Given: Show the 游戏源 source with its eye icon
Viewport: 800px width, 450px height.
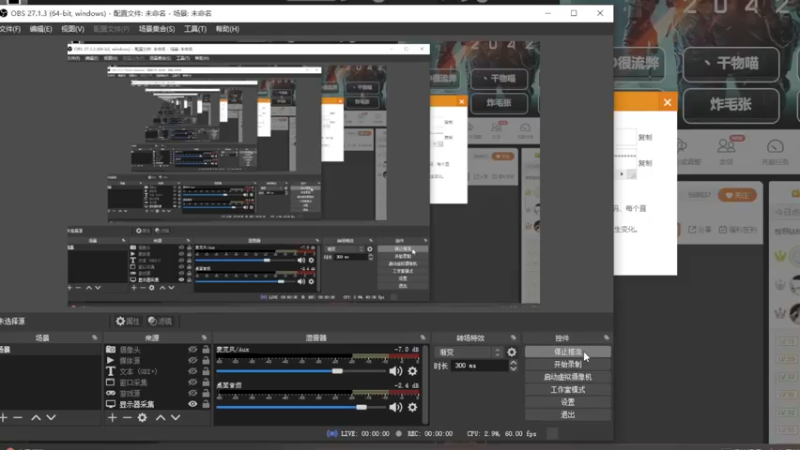Looking at the screenshot, I should [192, 393].
